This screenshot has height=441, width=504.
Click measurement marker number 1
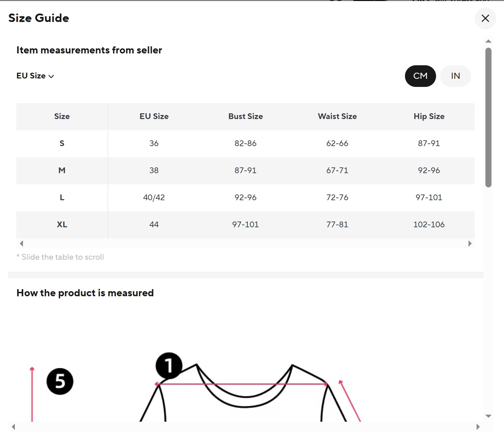169,366
